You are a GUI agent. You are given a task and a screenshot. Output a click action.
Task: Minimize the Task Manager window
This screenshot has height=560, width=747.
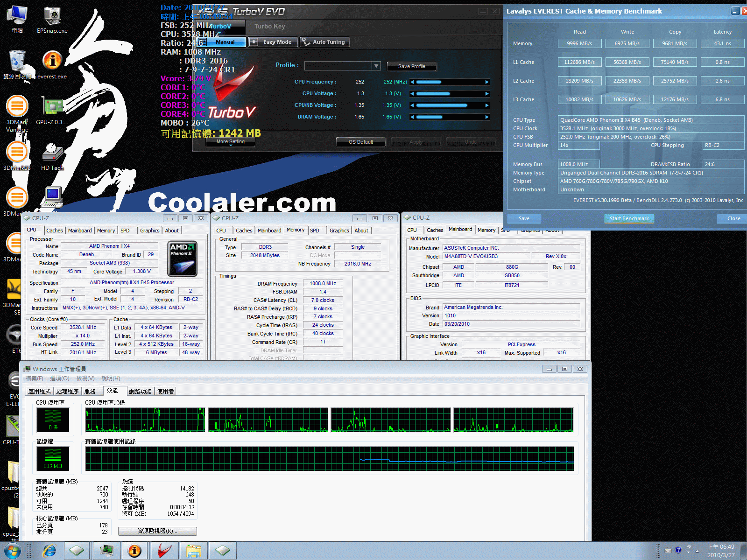pyautogui.click(x=549, y=369)
